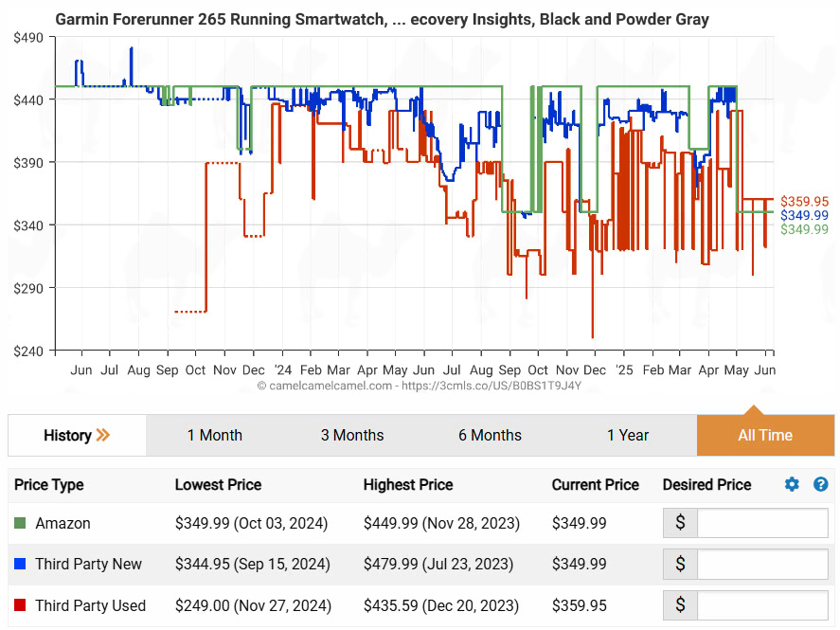Click the Garmin Forerunner 265 chart title
840x630 pixels.
[382, 19]
